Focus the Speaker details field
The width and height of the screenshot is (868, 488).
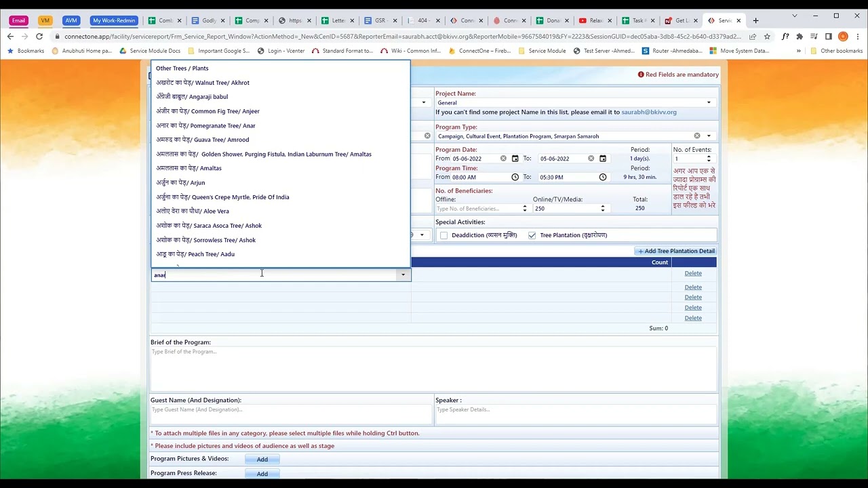576,415
